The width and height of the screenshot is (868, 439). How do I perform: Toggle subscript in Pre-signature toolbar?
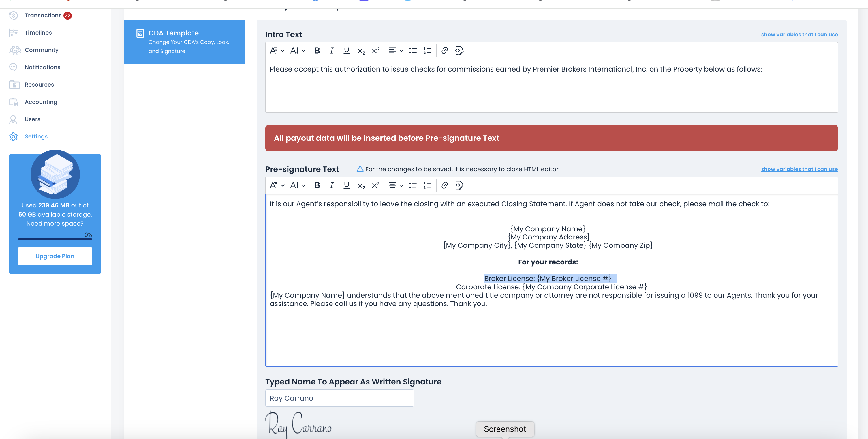(x=361, y=186)
